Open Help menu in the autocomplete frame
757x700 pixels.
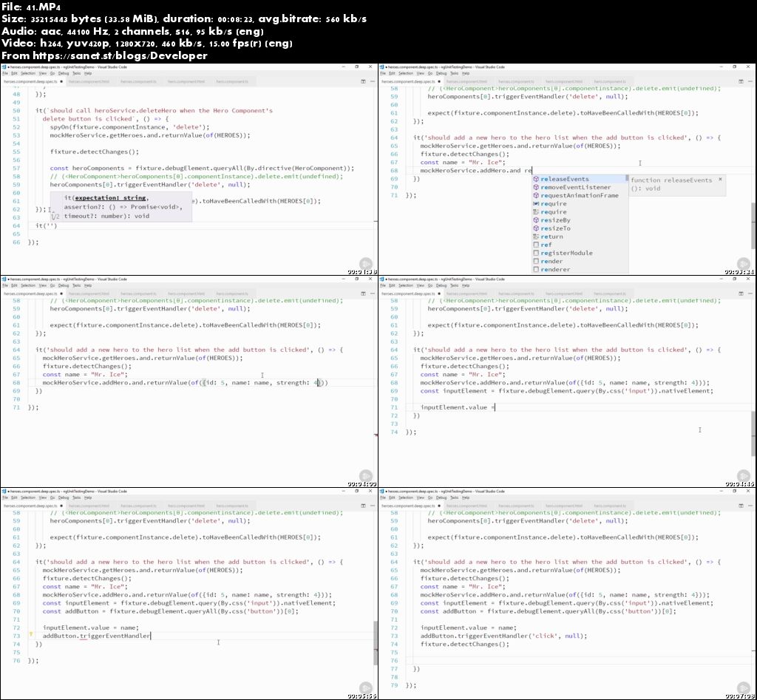click(466, 73)
